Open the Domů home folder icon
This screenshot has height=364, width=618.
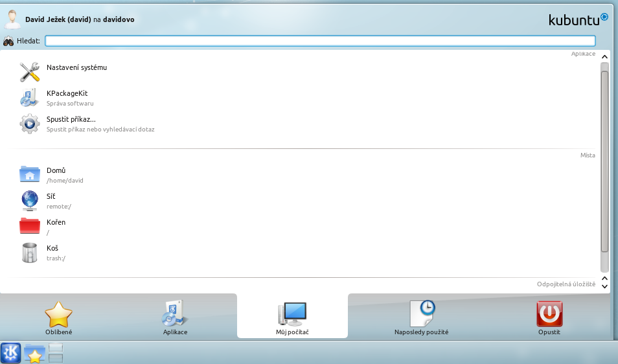coord(30,174)
